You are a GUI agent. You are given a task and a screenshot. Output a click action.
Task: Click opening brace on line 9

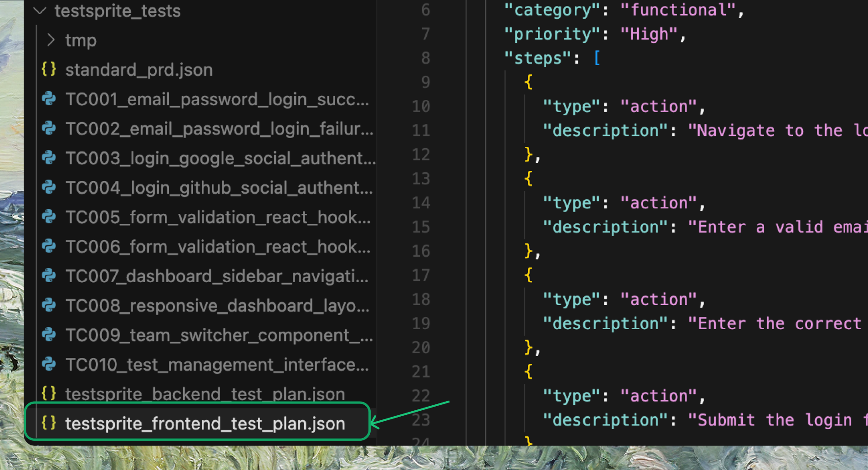click(528, 83)
